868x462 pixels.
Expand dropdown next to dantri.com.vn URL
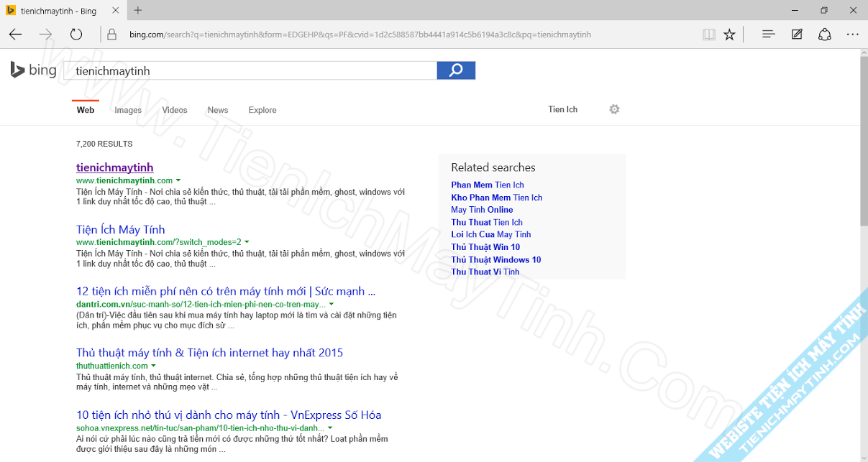(x=331, y=304)
